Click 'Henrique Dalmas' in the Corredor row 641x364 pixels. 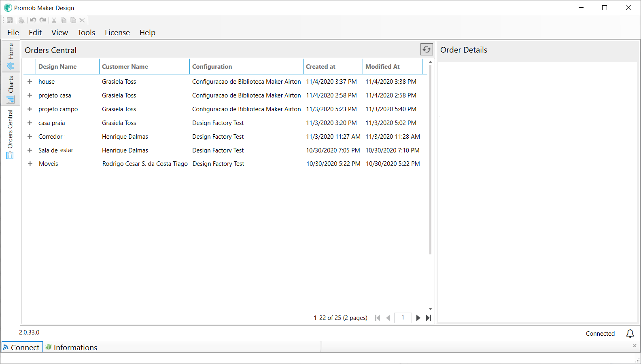tap(125, 137)
